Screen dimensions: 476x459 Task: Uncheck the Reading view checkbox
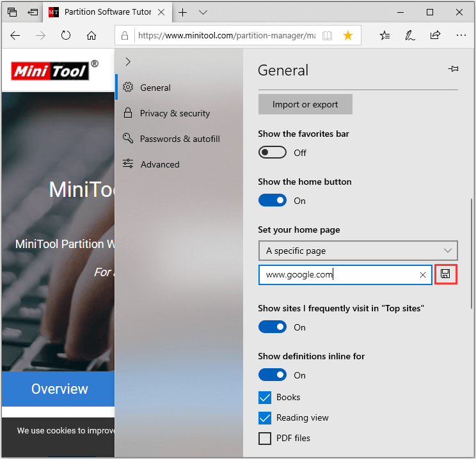[x=265, y=418]
